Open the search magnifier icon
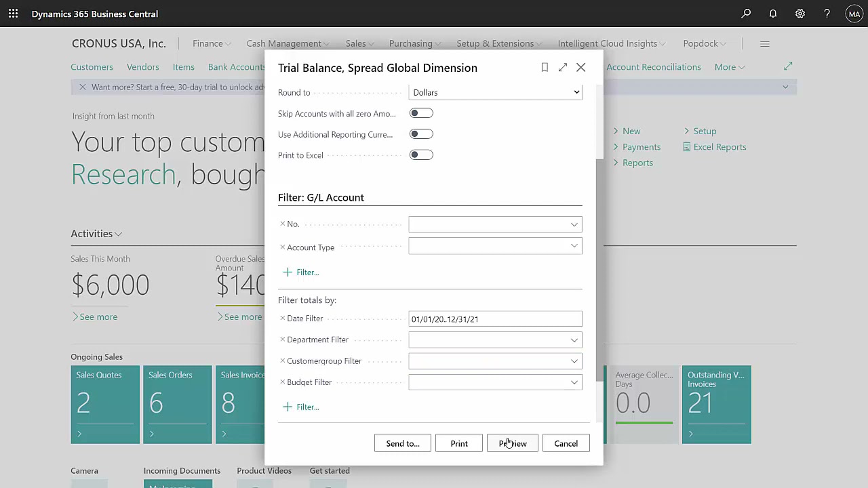This screenshot has height=488, width=868. tap(746, 14)
